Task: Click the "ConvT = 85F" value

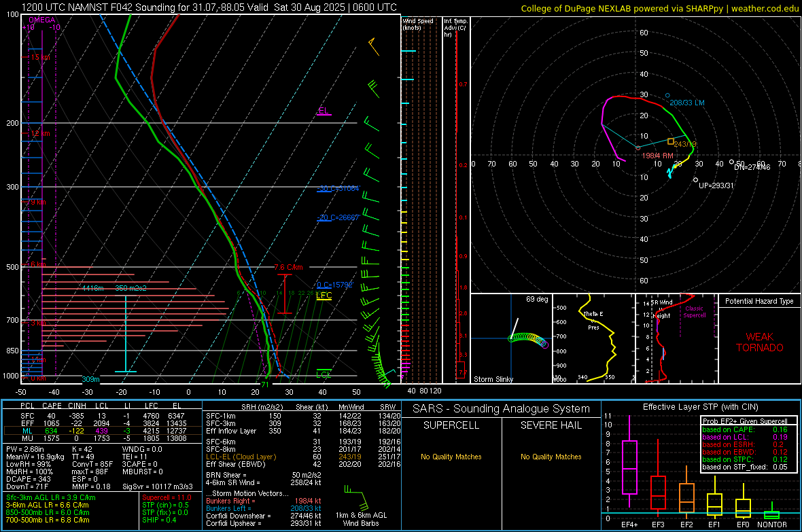Action: point(92,465)
